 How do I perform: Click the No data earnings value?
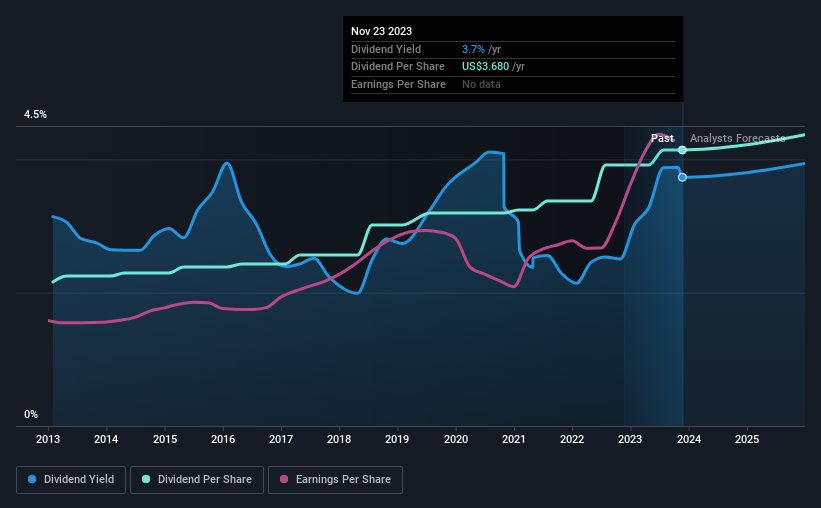pyautogui.click(x=481, y=84)
